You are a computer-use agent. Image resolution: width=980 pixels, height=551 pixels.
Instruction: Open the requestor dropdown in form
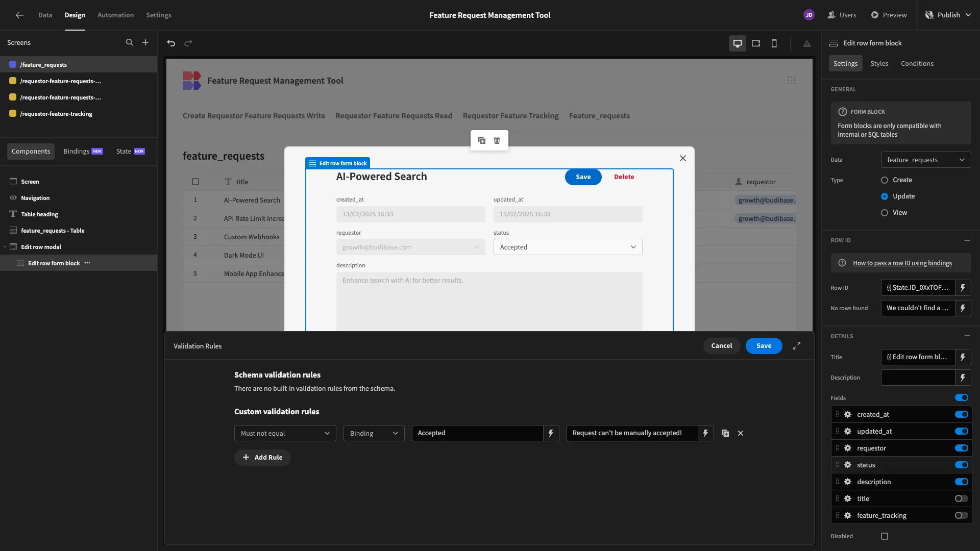410,247
